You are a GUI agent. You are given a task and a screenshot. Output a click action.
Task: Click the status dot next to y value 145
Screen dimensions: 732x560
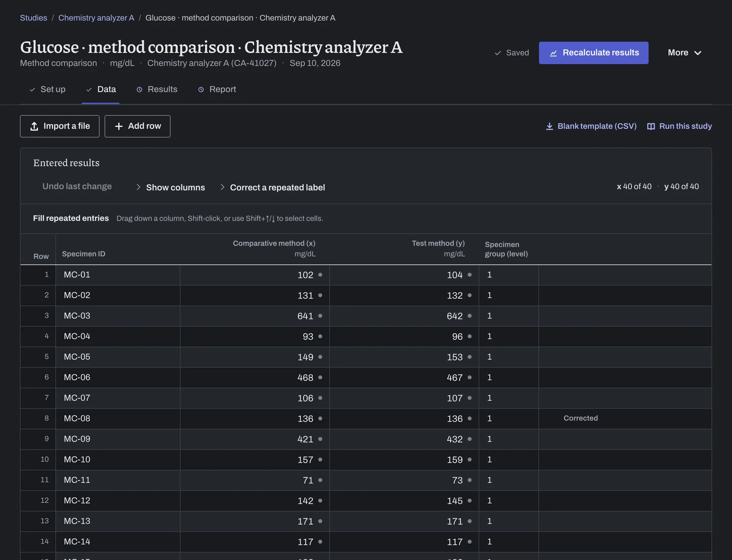point(470,501)
